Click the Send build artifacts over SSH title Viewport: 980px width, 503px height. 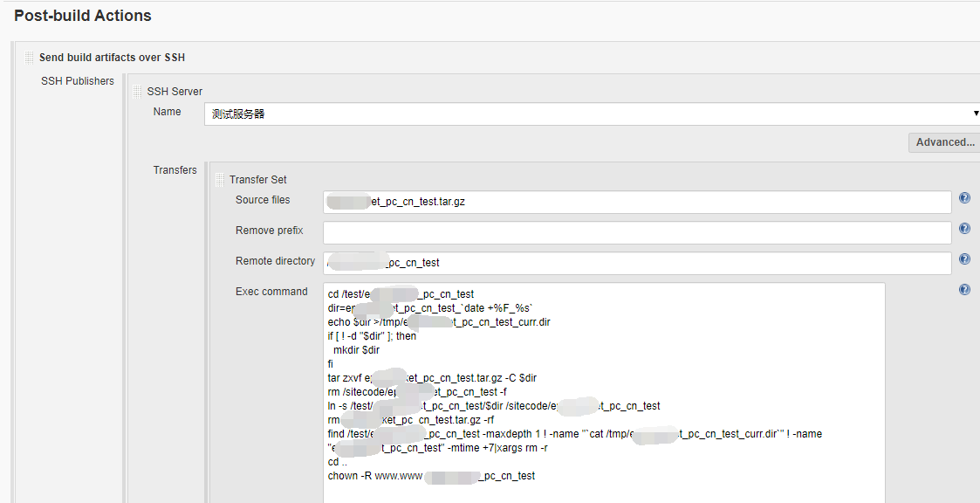point(112,58)
